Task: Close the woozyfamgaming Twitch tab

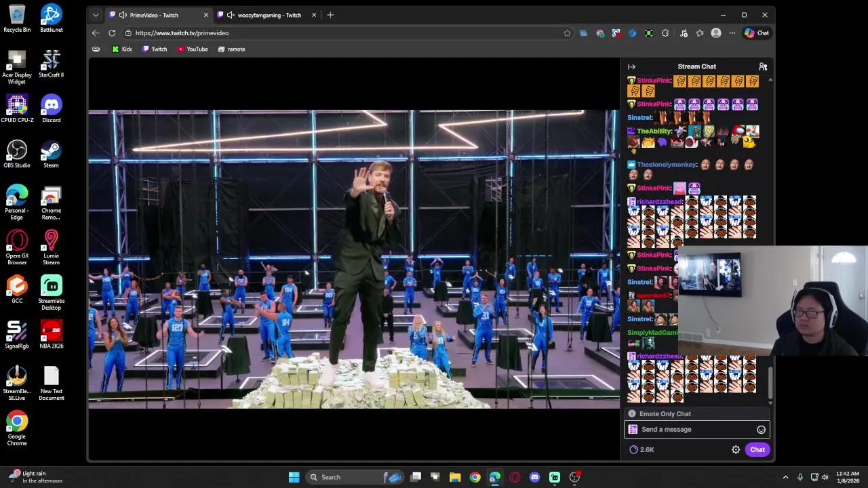Action: click(x=314, y=15)
